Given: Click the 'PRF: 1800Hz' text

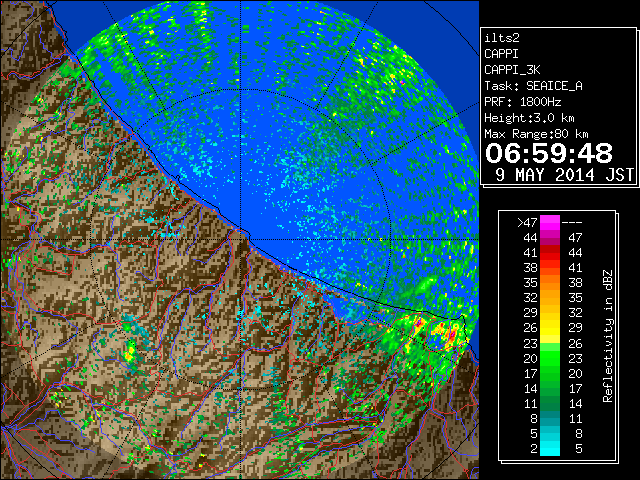Looking at the screenshot, I should 523,102.
